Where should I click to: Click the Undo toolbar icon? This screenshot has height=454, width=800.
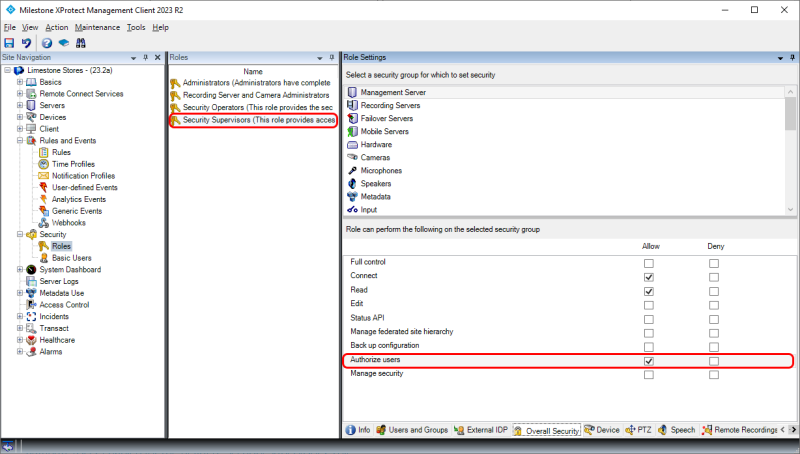tap(26, 43)
